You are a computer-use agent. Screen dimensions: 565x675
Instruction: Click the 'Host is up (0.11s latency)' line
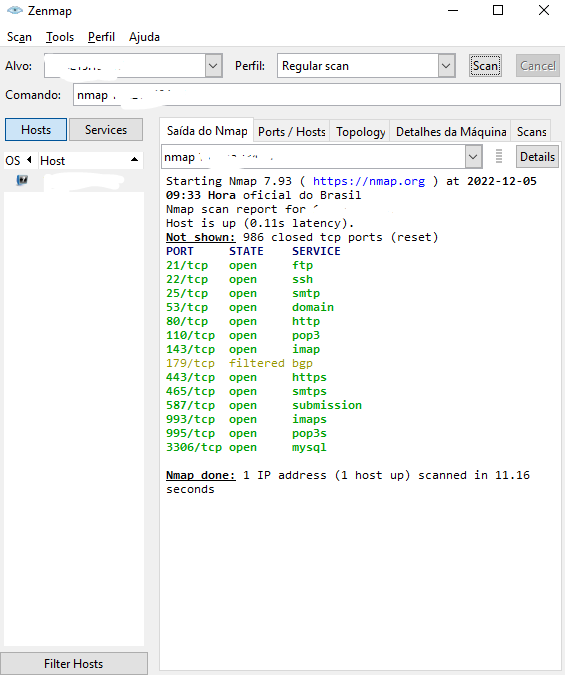[x=260, y=223]
